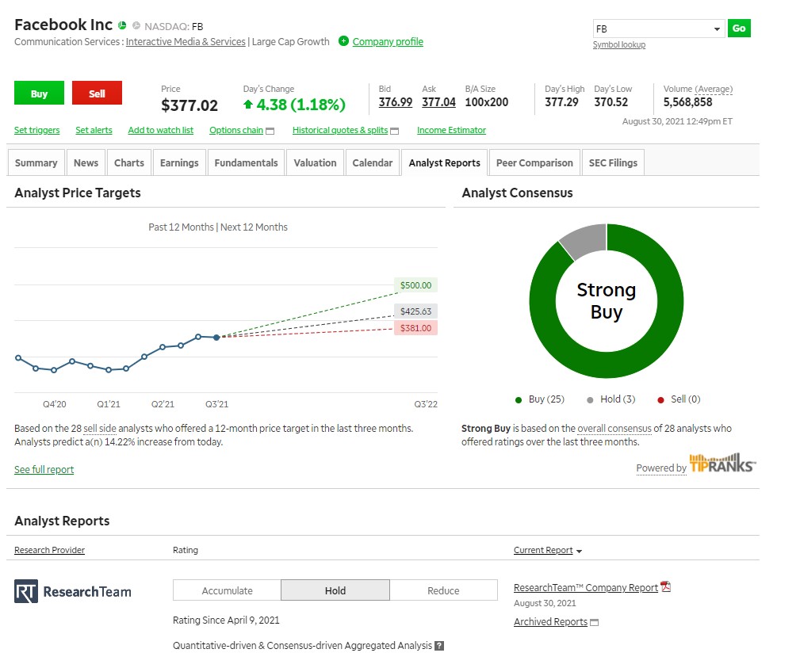
Task: Click the Set alerts link
Action: (x=94, y=130)
